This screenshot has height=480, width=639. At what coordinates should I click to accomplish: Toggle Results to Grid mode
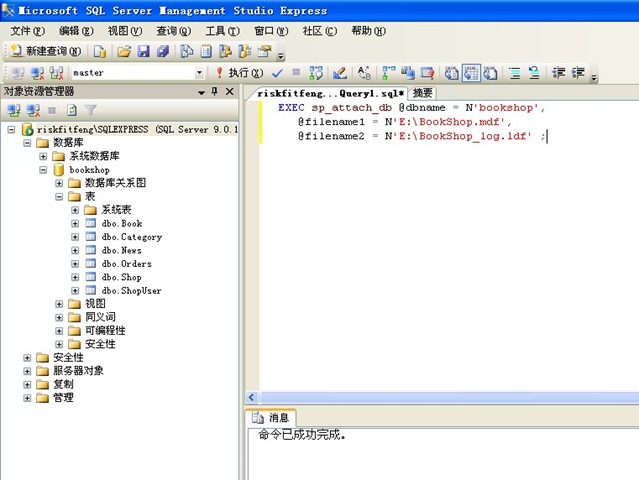(471, 73)
